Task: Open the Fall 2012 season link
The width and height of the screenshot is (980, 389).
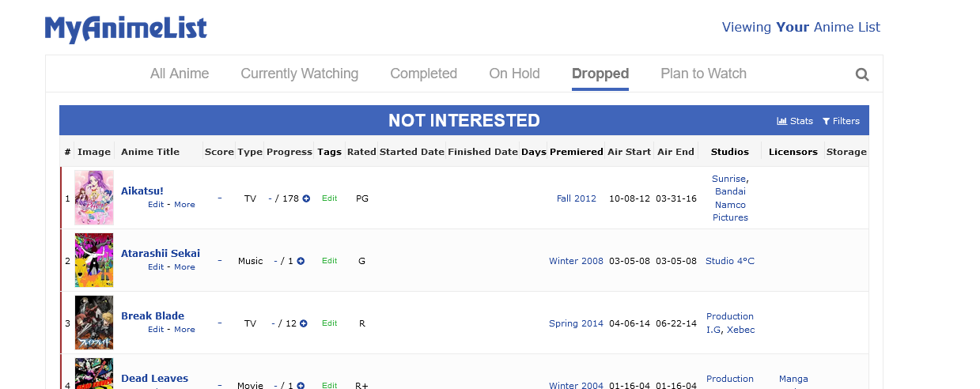Action: pos(576,198)
